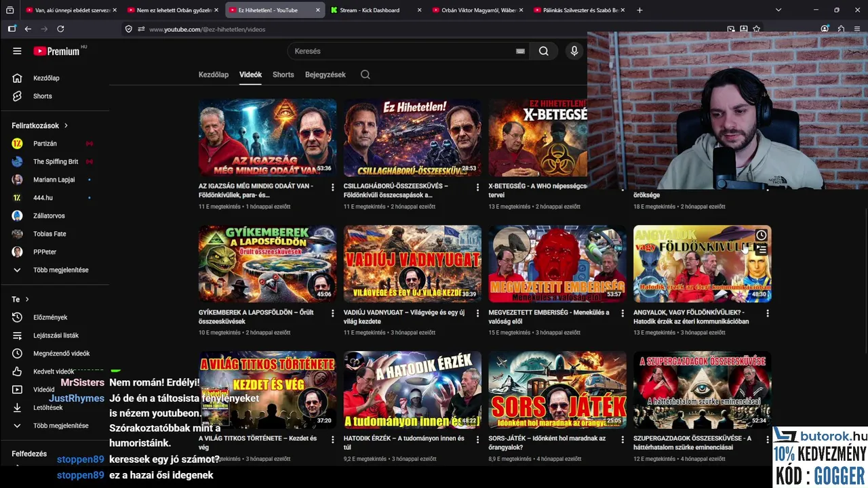Open Lejátszási listák playlists
The image size is (868, 488).
click(x=54, y=335)
